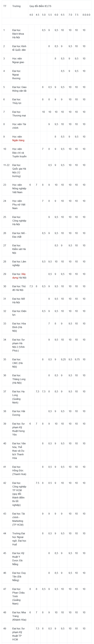Screen dimensions: 94x644
Task: Click the "Đại học Kinh tế Quốc dân" cell
Action: [19, 48]
